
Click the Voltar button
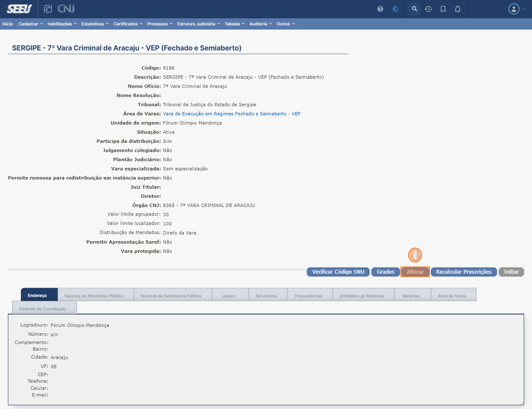pos(511,272)
